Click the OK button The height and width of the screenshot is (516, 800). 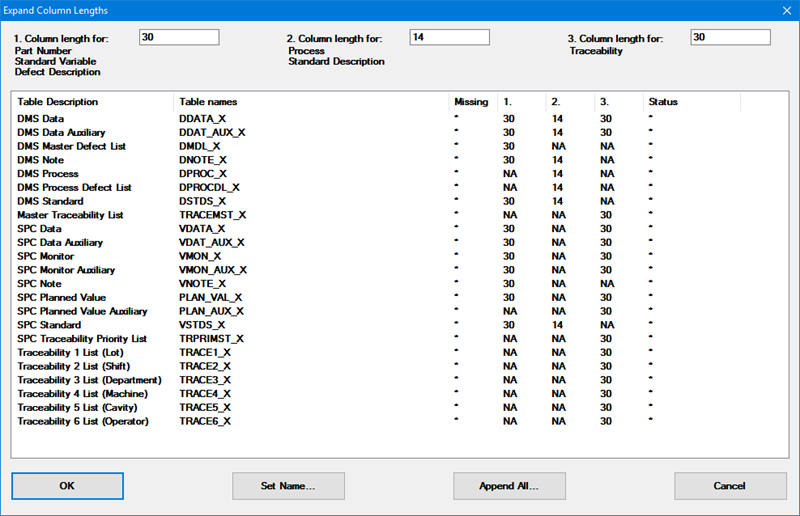pos(67,486)
